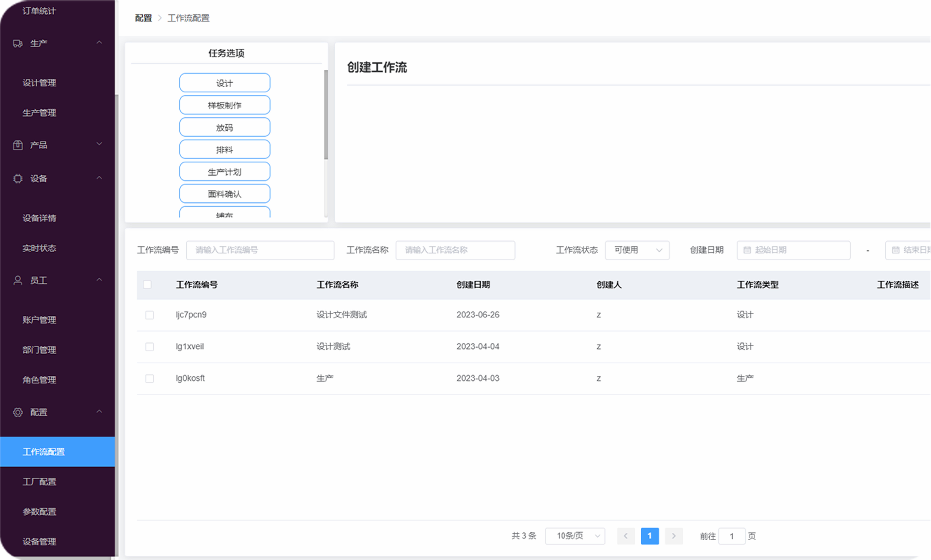Open 设计管理 in the sidebar
The height and width of the screenshot is (560, 931).
point(39,83)
